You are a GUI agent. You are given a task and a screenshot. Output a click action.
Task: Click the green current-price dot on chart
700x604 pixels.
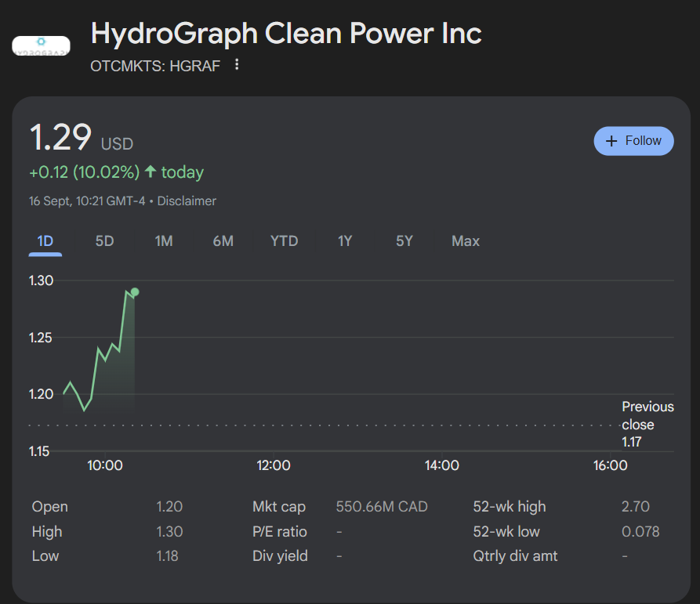coord(135,291)
